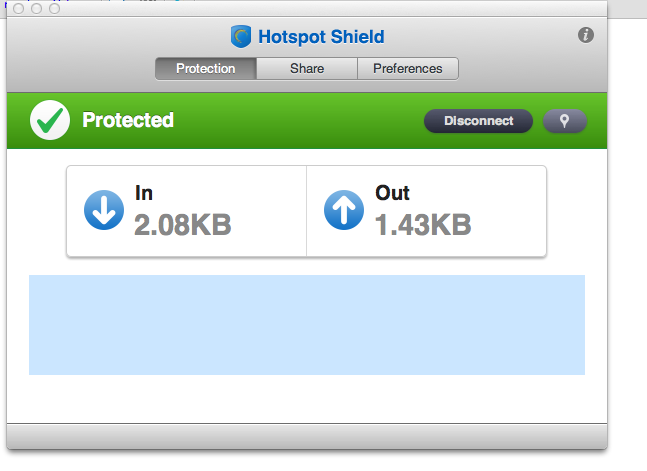
Task: Click the blue download arrow icon
Action: (104, 211)
